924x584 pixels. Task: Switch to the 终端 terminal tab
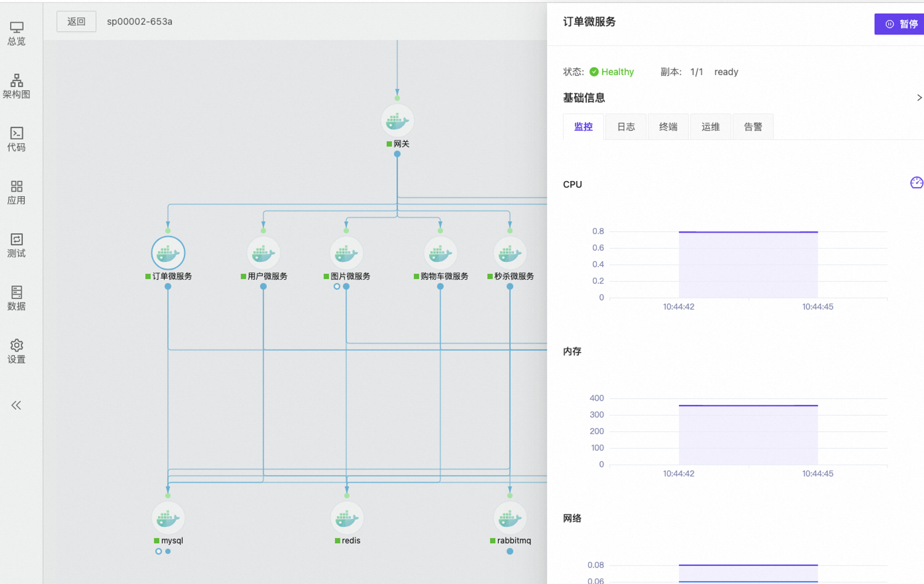(668, 127)
